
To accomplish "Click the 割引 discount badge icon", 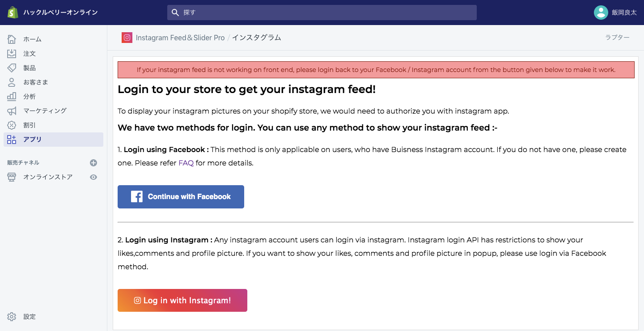I will [x=12, y=125].
